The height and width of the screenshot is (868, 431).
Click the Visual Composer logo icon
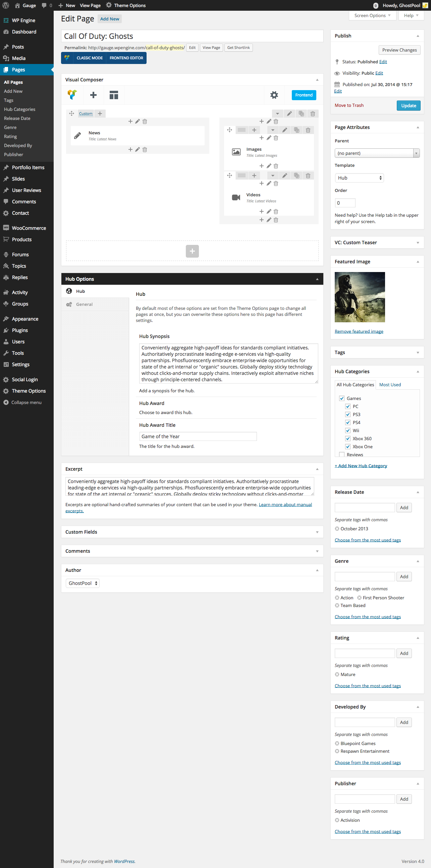click(x=72, y=95)
